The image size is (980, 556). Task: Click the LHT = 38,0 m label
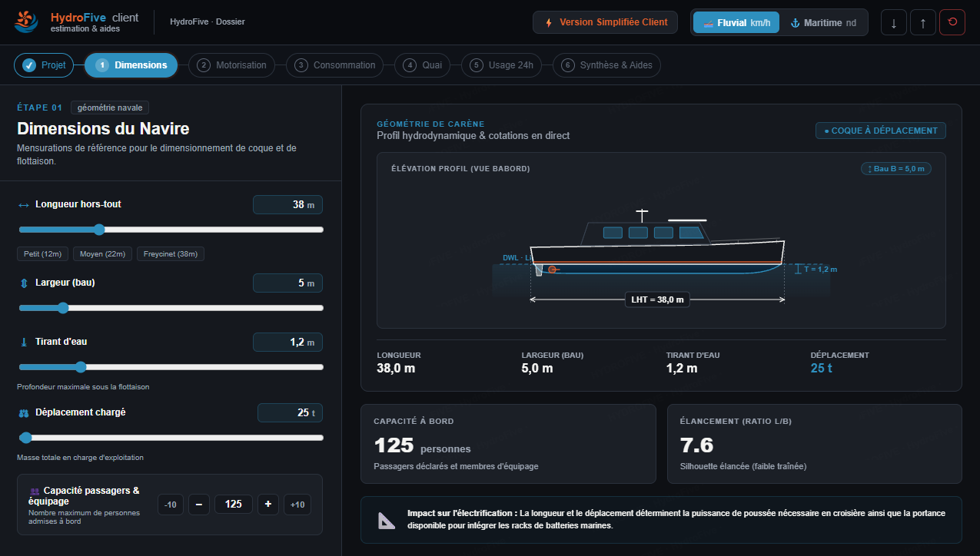pos(657,300)
